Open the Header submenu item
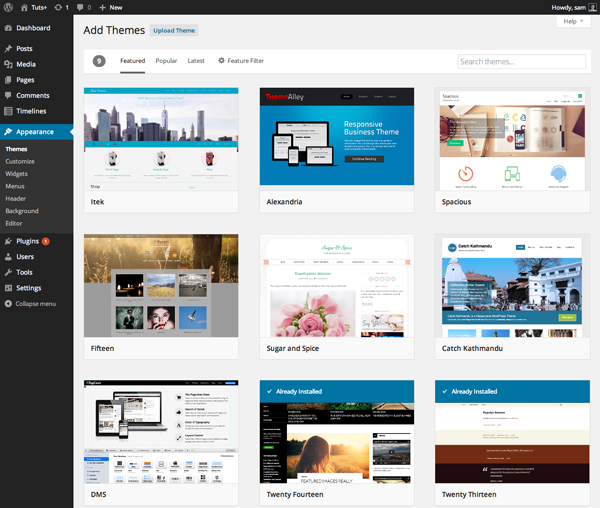This screenshot has height=508, width=600. [16, 199]
